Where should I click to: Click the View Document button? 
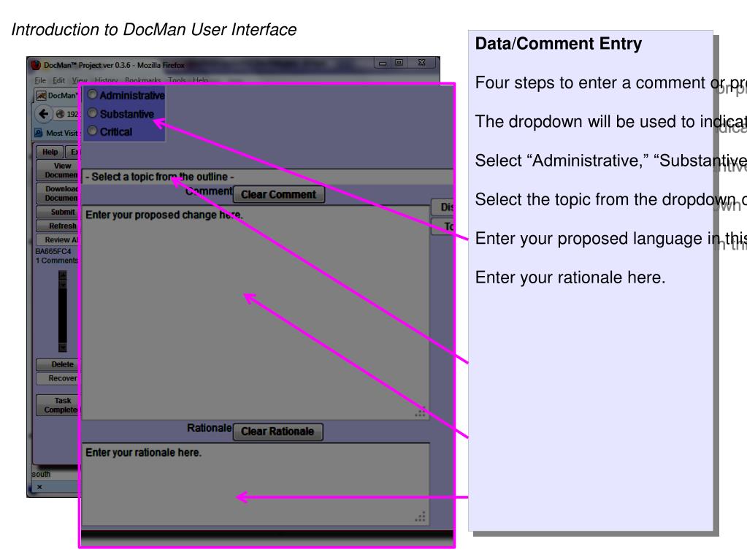pyautogui.click(x=58, y=170)
